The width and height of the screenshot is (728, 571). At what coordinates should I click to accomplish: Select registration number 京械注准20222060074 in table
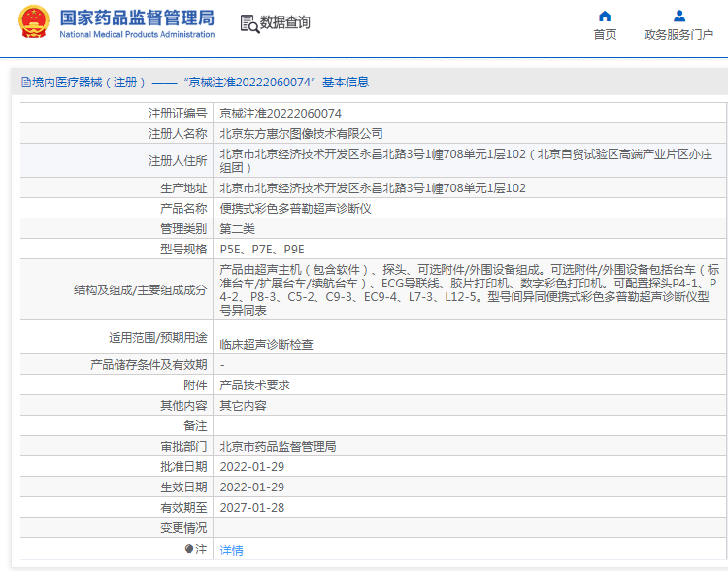[281, 113]
